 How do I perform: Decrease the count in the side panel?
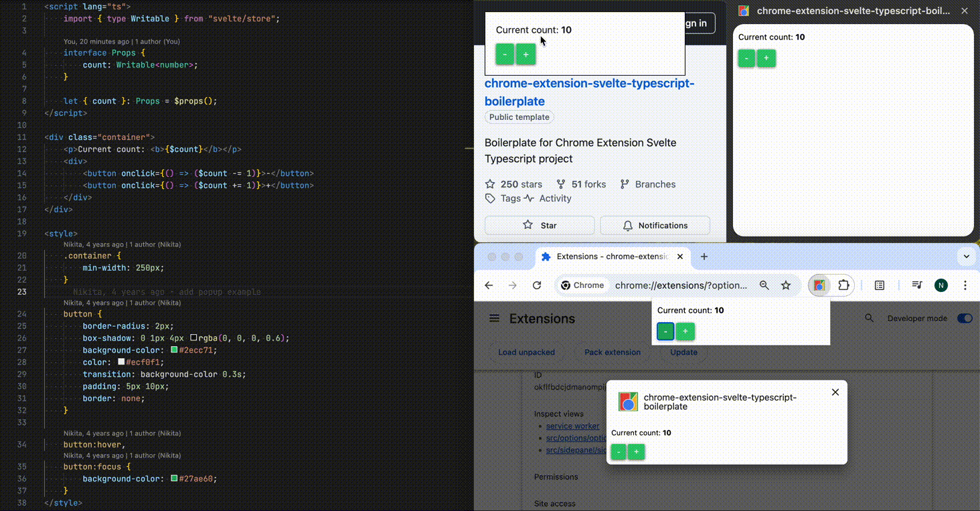coord(746,58)
